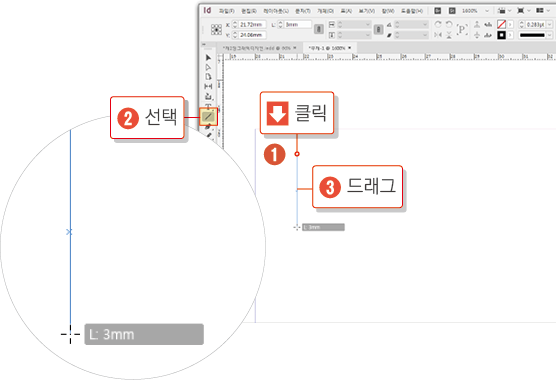Click the X position stepper arrows
This screenshot has height=380, width=556.
[x=235, y=24]
